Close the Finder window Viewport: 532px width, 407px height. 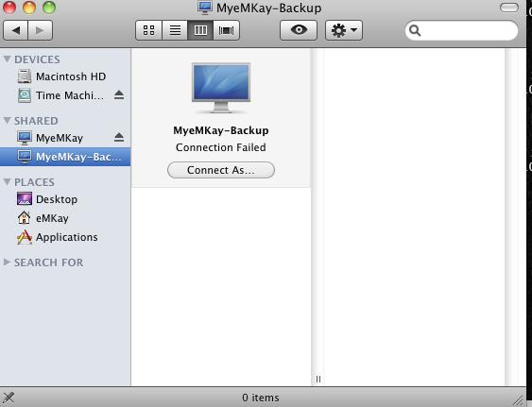pos(9,8)
